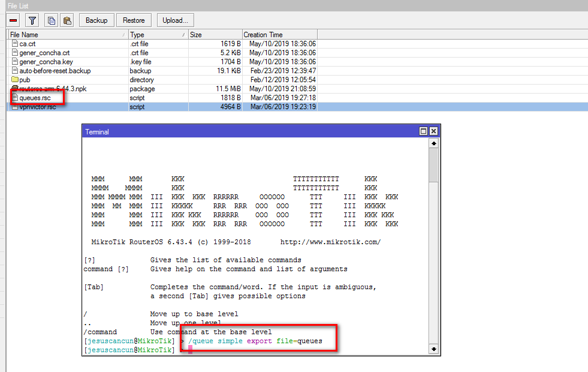
Task: Close the Terminal window
Action: pos(433,131)
